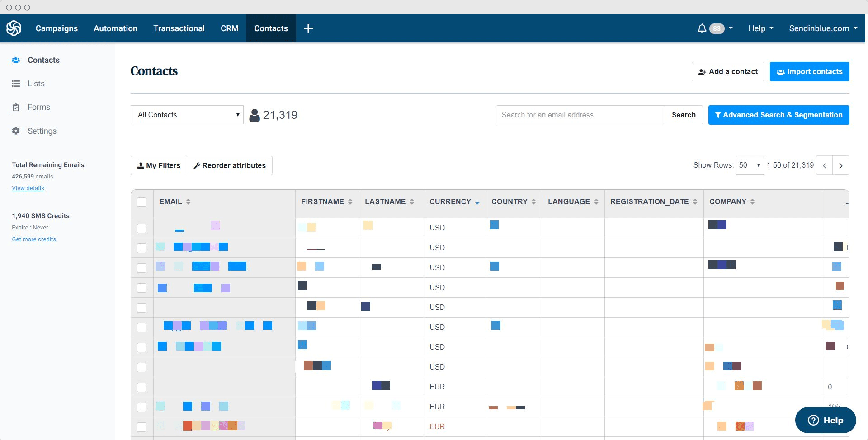Expand the Help menu in the top bar

pos(760,28)
